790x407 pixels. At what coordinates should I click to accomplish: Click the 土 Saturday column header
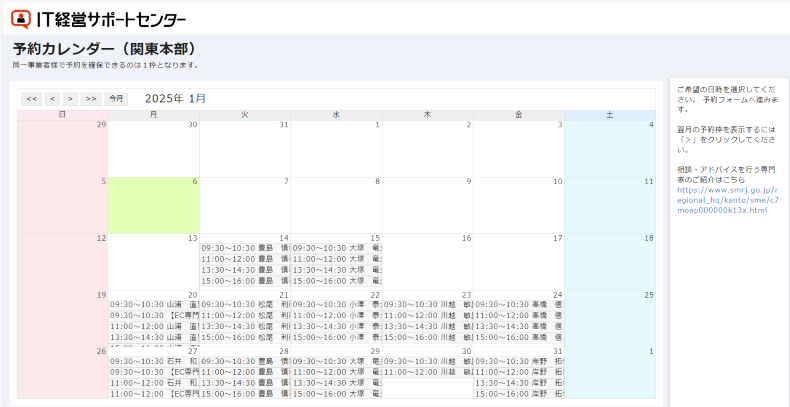pos(610,115)
